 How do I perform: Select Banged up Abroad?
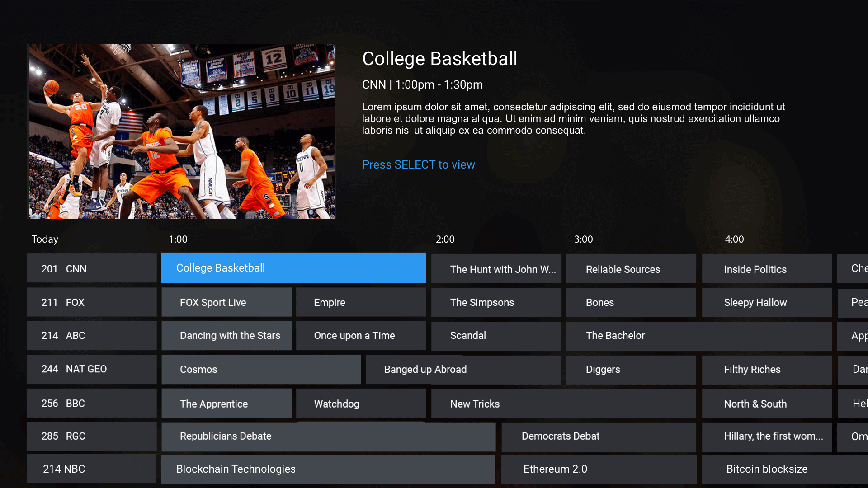click(x=463, y=370)
